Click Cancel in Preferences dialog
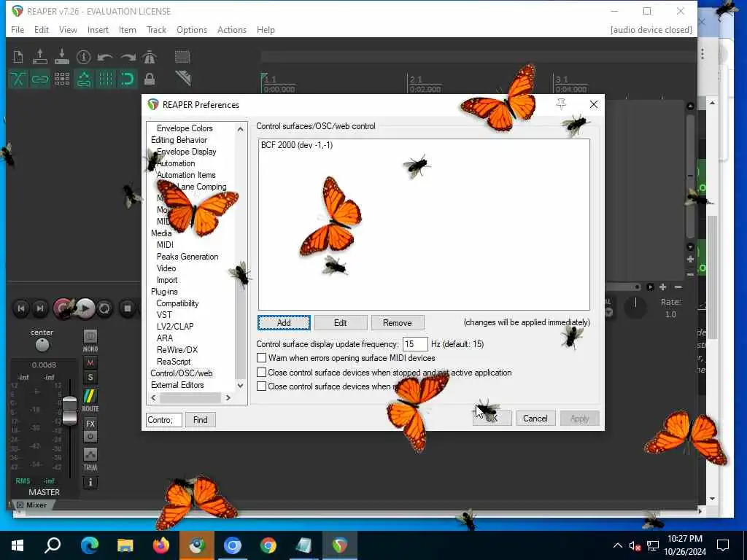 [535, 418]
